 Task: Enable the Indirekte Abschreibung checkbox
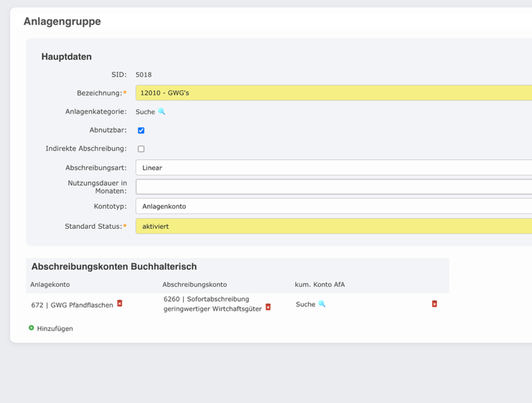pyautogui.click(x=141, y=149)
